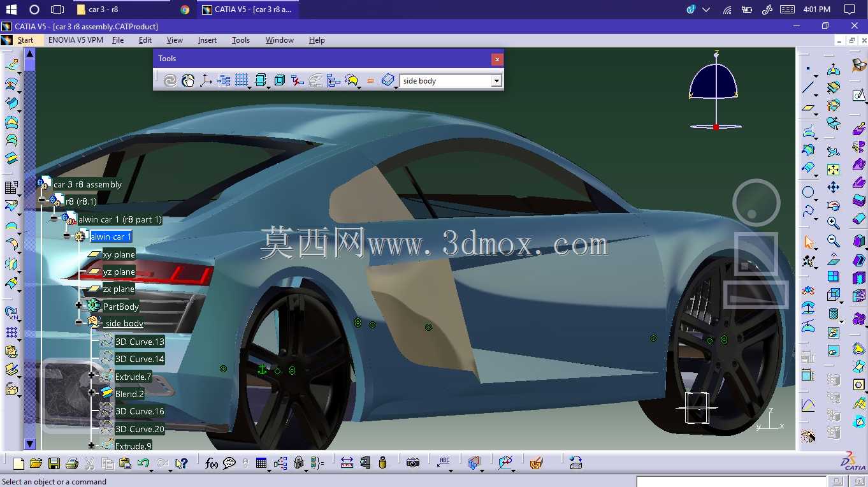Select the xy plane in the tree
The height and width of the screenshot is (487, 868).
click(x=119, y=254)
